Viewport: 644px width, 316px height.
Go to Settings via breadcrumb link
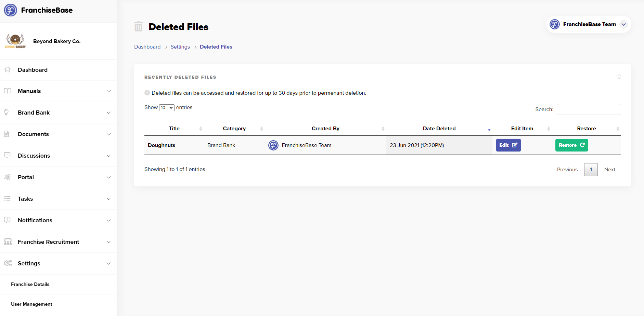point(180,47)
